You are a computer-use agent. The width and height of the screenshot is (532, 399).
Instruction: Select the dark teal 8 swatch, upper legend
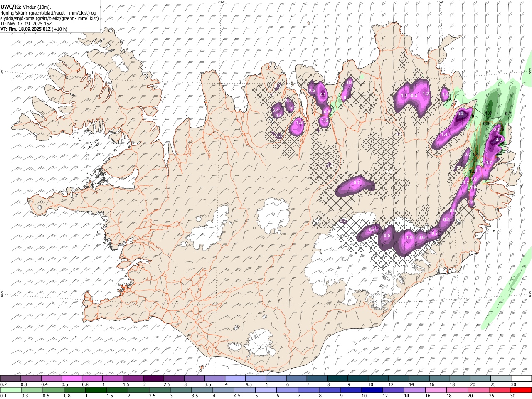click(x=337, y=379)
